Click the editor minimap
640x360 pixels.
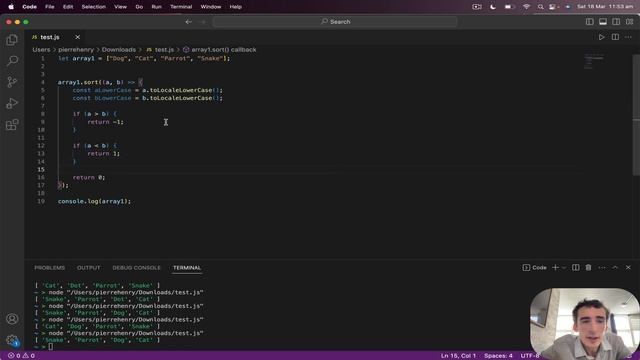point(594,61)
